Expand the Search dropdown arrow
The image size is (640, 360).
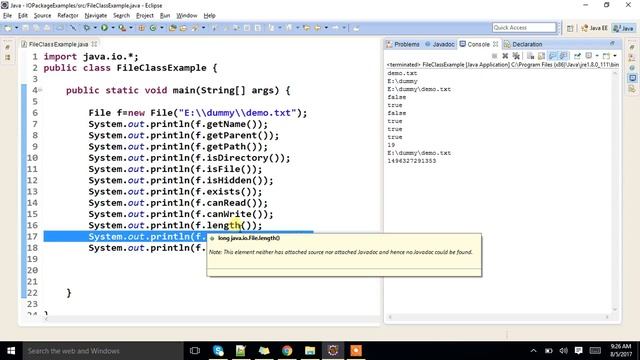coord(203,28)
